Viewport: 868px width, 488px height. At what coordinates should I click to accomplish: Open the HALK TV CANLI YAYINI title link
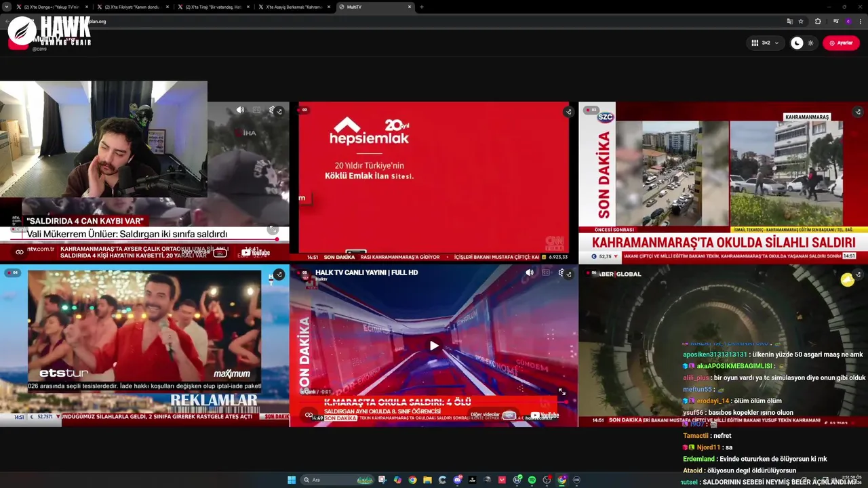(x=366, y=272)
